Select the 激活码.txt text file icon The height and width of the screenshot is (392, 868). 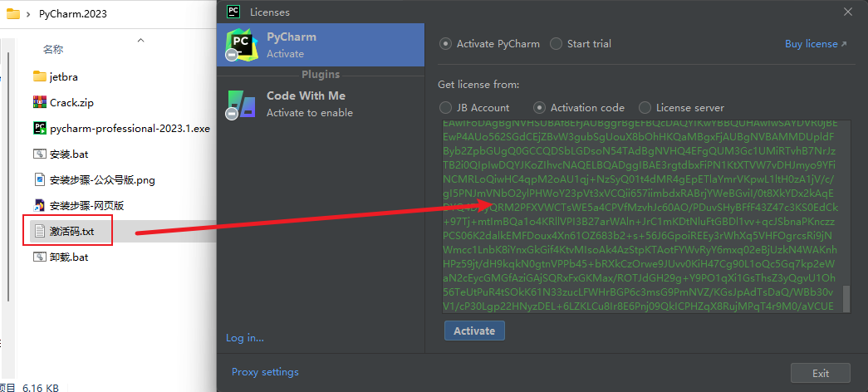tap(39, 231)
